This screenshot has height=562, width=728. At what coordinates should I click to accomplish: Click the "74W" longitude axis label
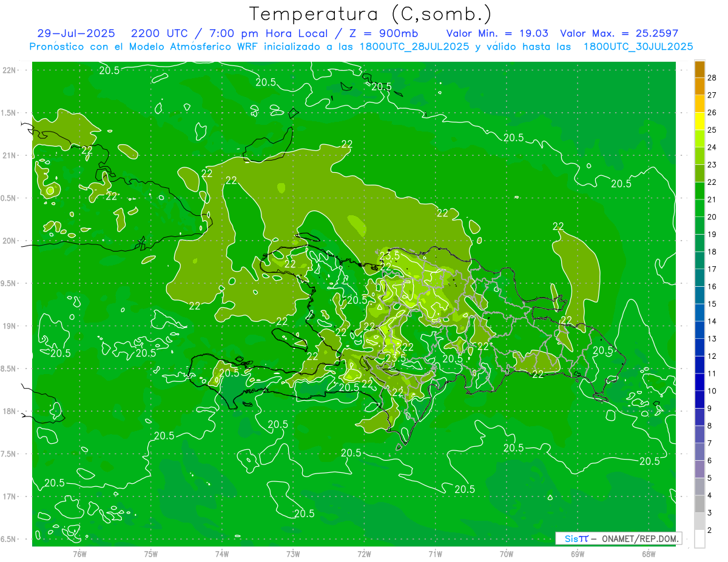pyautogui.click(x=222, y=554)
